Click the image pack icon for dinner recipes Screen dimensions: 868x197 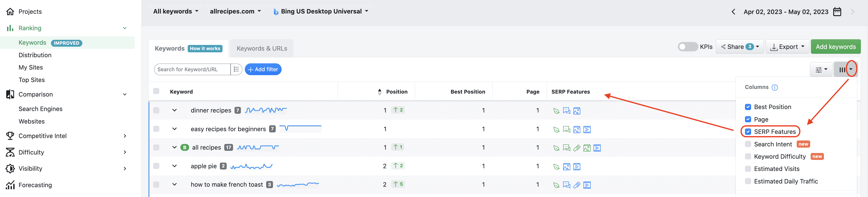[577, 111]
